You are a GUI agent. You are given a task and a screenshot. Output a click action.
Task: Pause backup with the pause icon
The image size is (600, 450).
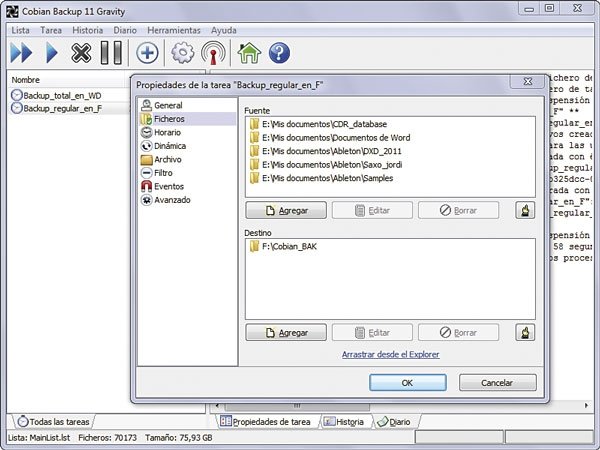[111, 53]
